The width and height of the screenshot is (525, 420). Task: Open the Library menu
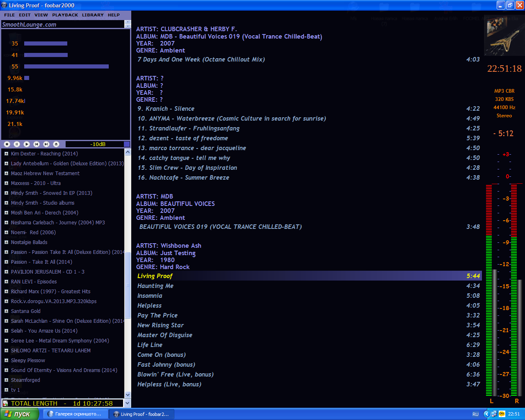(x=93, y=15)
